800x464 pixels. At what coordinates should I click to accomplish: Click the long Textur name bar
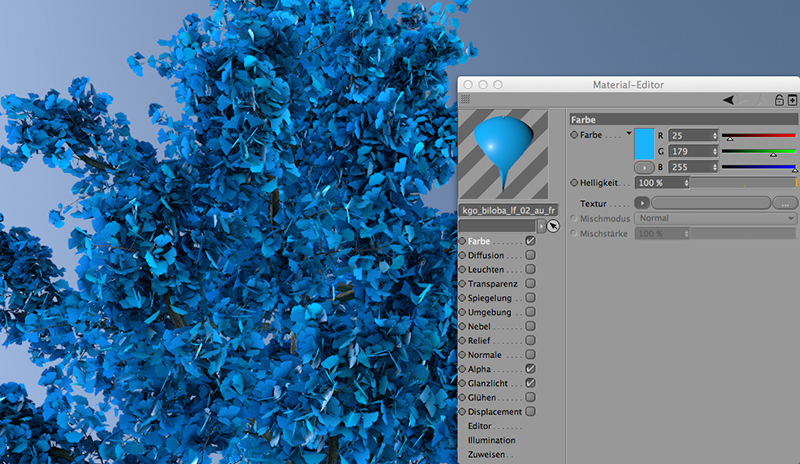click(710, 203)
